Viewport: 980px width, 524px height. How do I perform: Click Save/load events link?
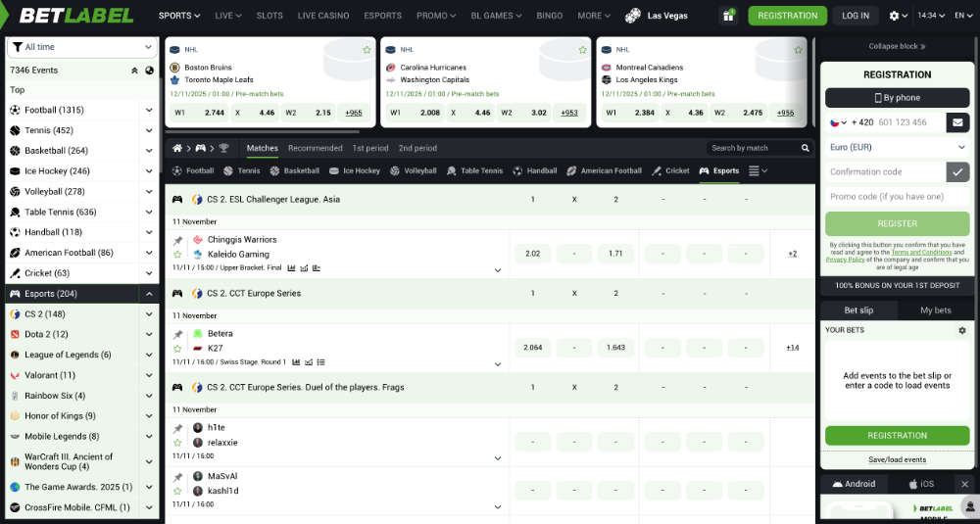[x=897, y=459]
